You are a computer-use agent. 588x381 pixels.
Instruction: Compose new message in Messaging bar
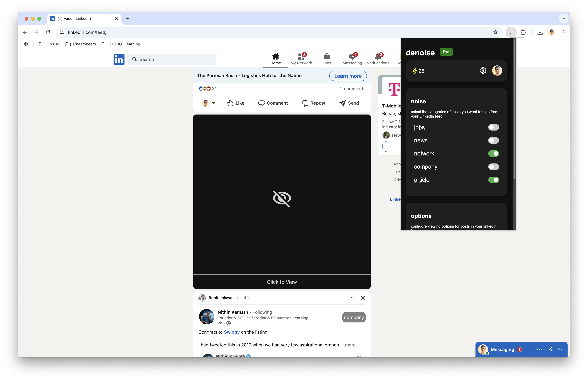tap(550, 349)
